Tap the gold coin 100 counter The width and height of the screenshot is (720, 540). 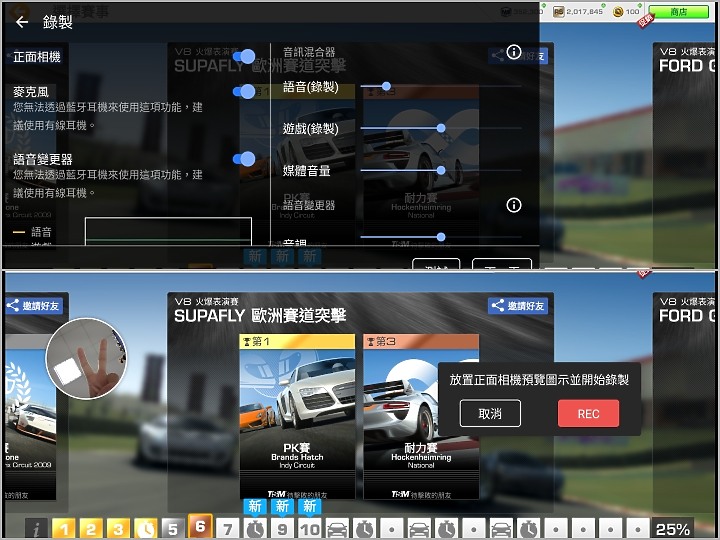(x=627, y=11)
